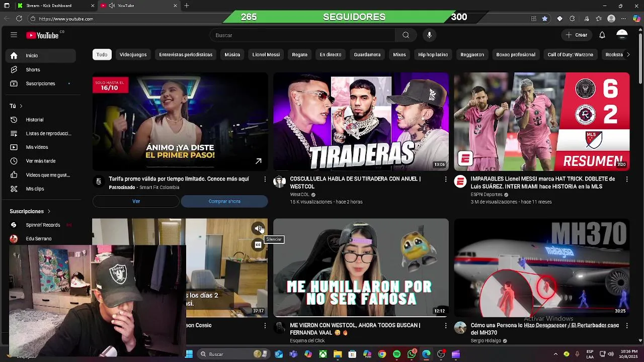Click the MH370 airplane thumbnail
Viewport: 644px width, 362px height.
point(542,267)
